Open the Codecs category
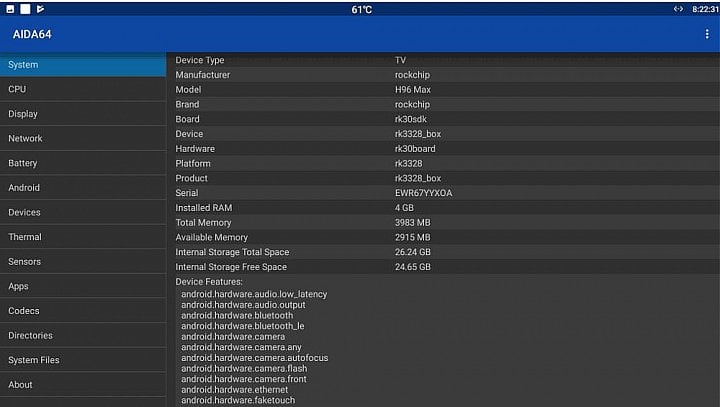720x407 pixels. 83,311
